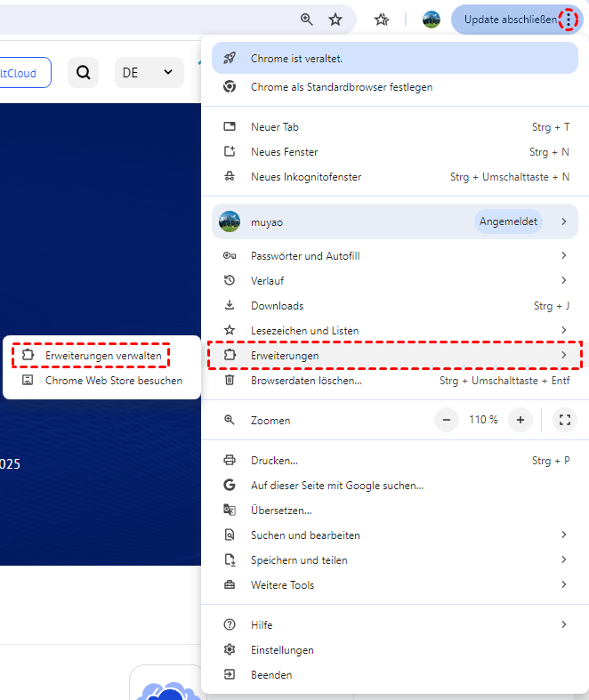The image size is (589, 700).
Task: Open 'Speichern und teilen' submenu
Action: 395,559
